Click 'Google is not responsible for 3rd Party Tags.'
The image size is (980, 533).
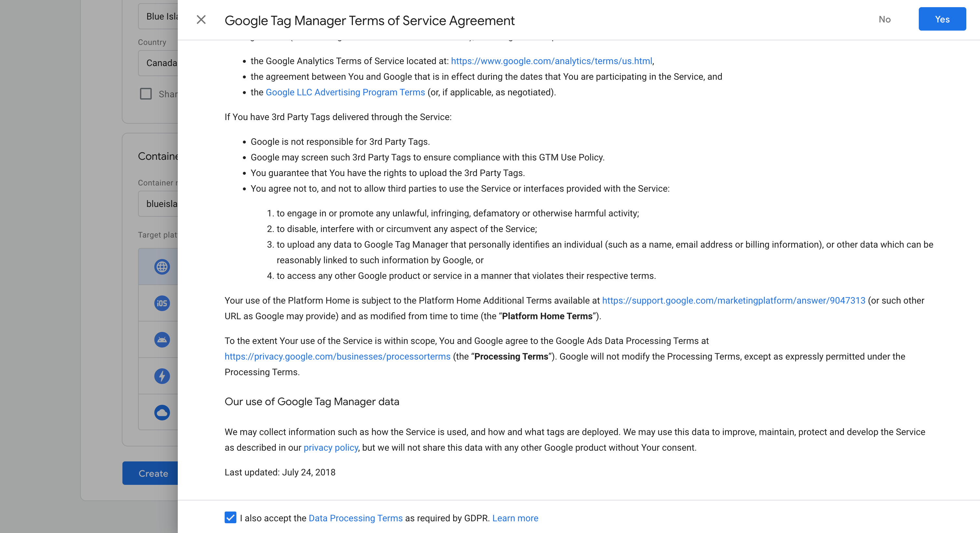[x=340, y=142]
